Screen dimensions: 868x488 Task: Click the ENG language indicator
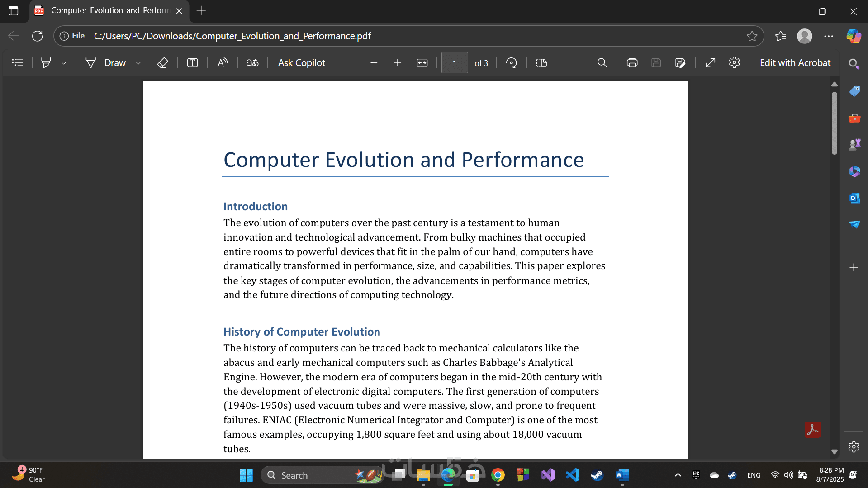tap(754, 475)
